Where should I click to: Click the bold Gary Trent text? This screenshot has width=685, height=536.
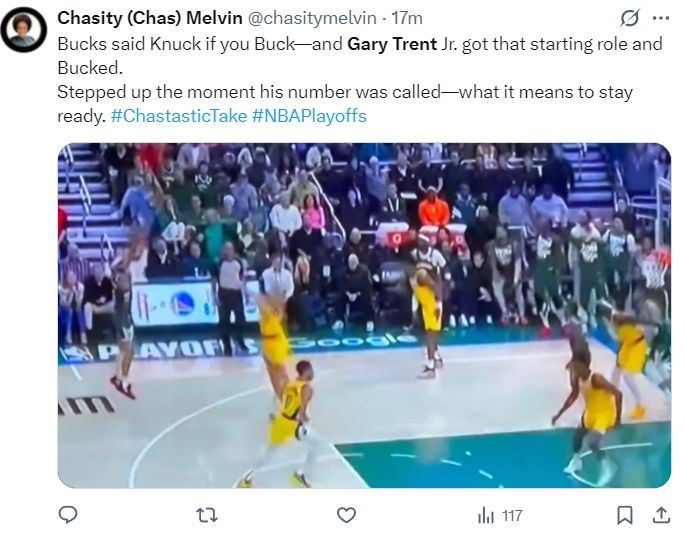391,44
